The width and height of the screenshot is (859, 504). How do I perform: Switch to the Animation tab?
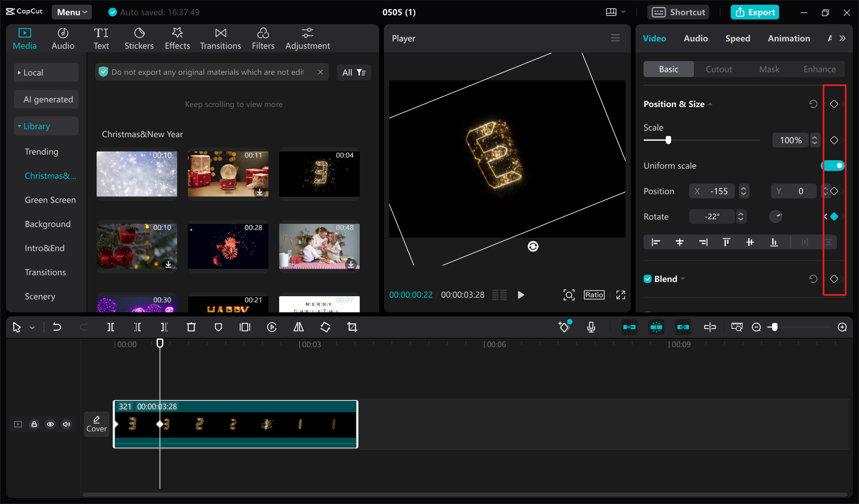788,38
